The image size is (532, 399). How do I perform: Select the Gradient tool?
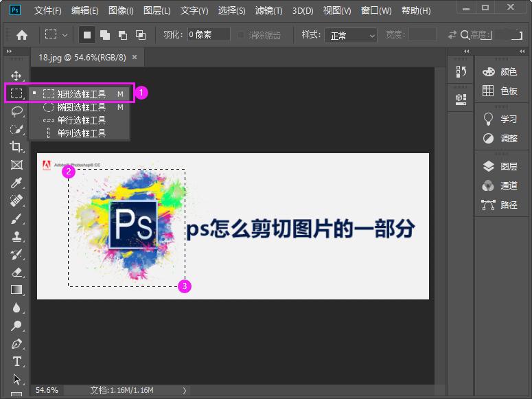coord(16,290)
